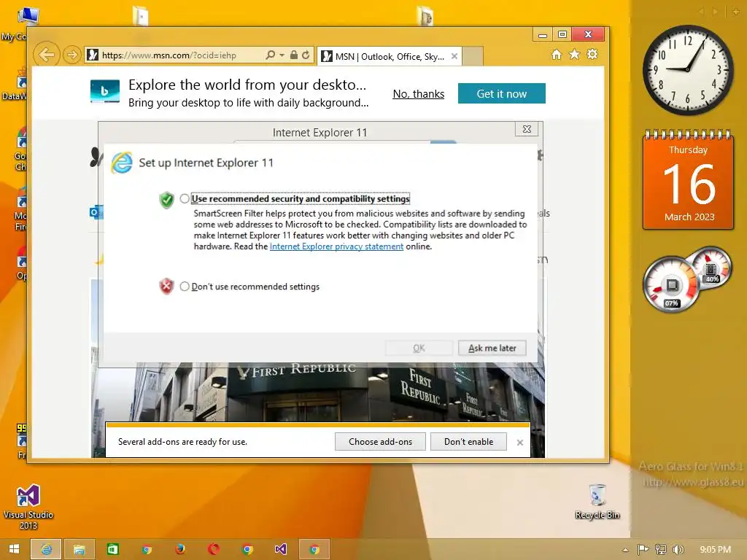
Task: Click the green shield checkmark icon
Action: click(166, 200)
